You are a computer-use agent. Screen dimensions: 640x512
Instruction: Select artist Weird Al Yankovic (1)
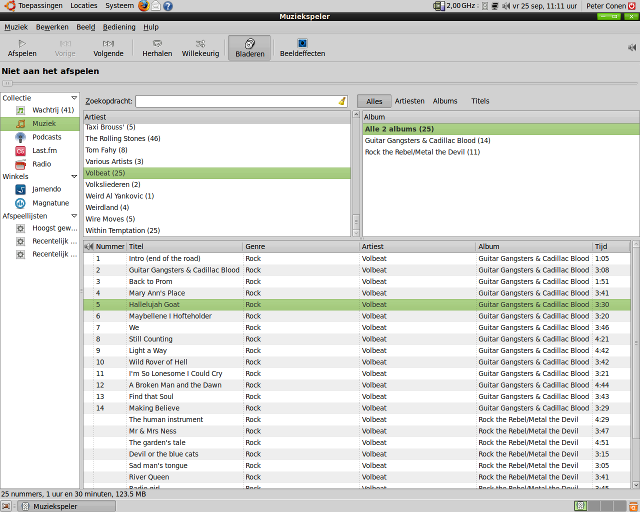coord(217,196)
